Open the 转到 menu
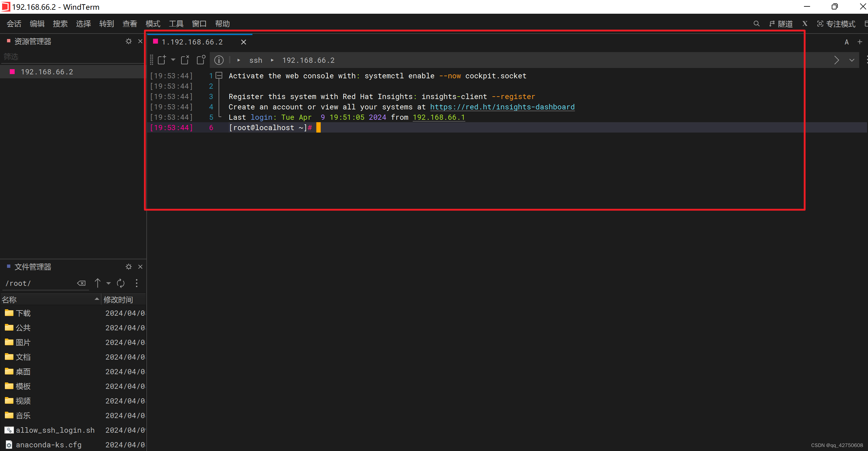The height and width of the screenshot is (451, 868). pos(106,23)
